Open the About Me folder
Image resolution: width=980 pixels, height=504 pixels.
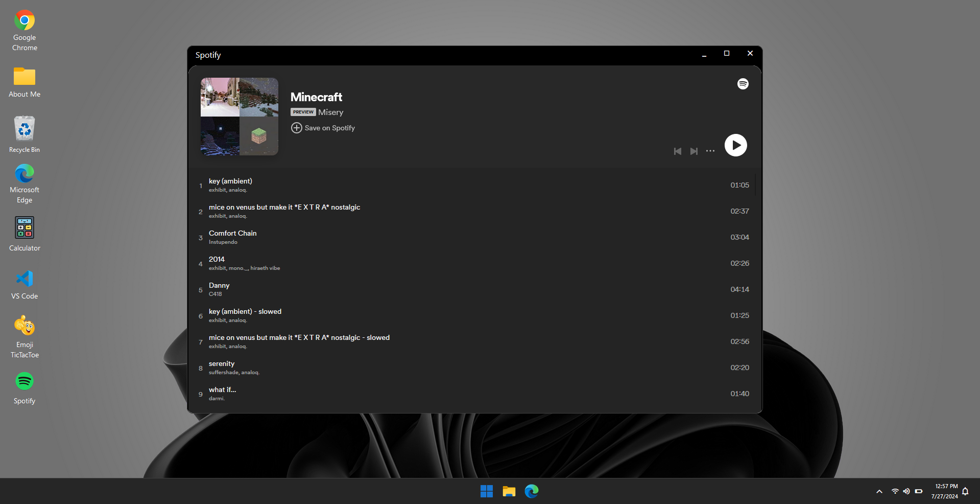[x=25, y=82]
